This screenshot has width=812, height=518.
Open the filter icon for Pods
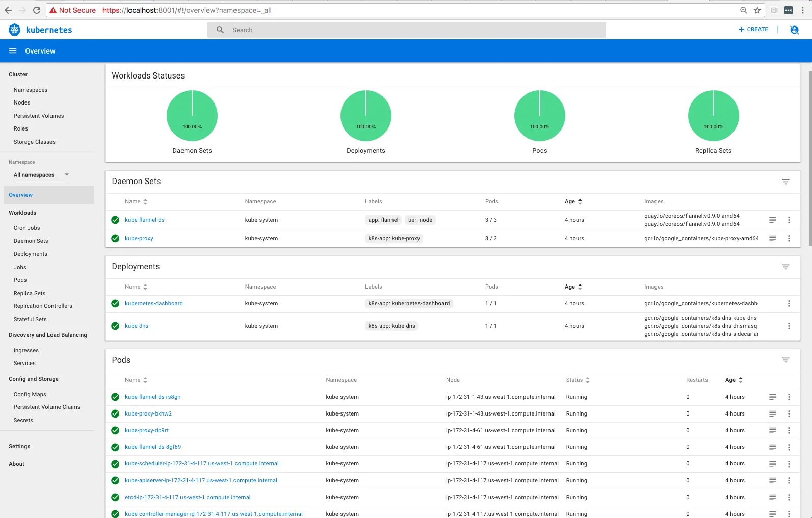pos(785,360)
